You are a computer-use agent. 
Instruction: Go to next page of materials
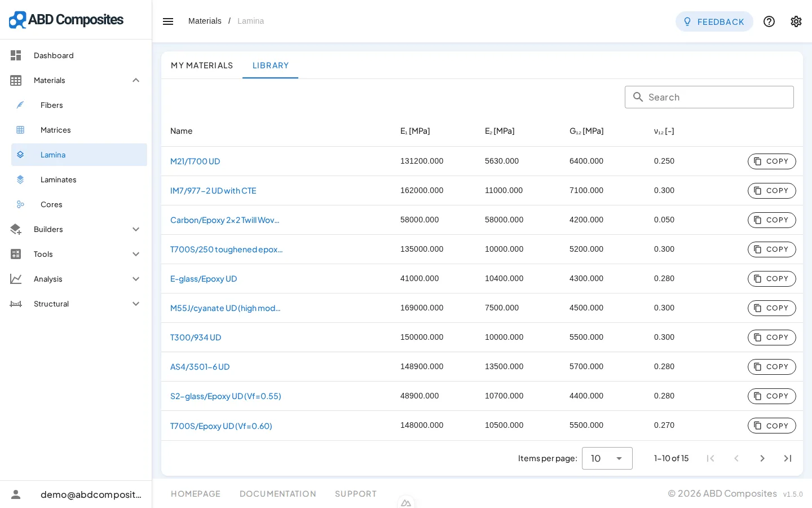click(x=762, y=458)
